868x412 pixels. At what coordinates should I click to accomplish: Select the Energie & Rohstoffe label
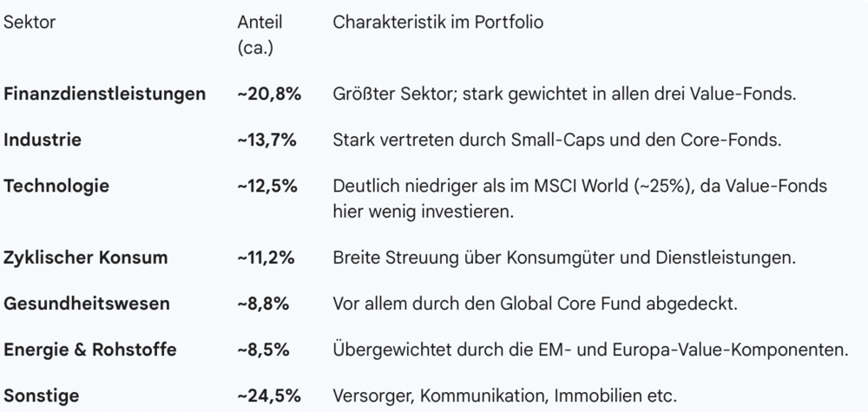click(90, 350)
